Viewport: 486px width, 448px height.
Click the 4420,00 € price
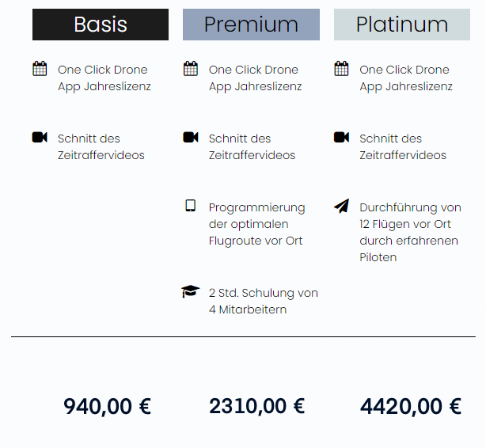pyautogui.click(x=411, y=407)
